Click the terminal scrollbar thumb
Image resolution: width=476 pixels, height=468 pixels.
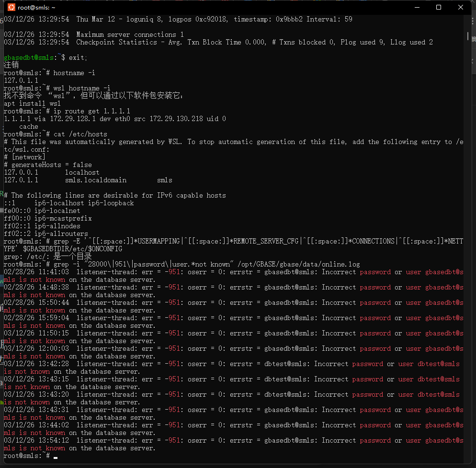pos(467,36)
